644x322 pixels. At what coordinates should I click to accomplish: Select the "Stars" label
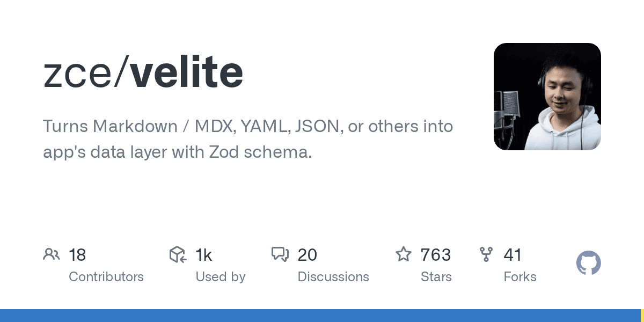pyautogui.click(x=436, y=277)
